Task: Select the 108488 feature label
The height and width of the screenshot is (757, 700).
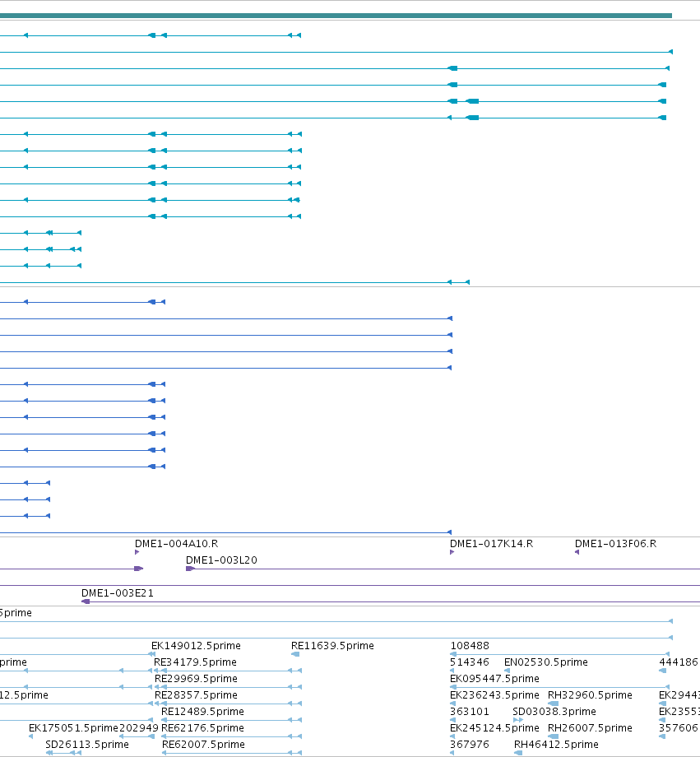Action: click(470, 645)
